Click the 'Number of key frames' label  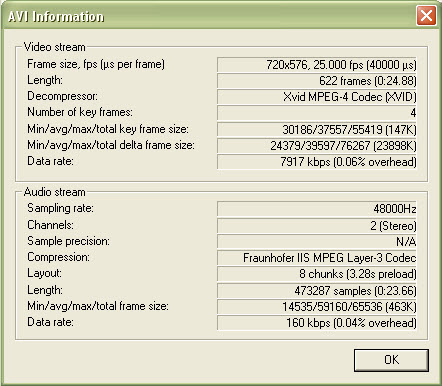point(80,112)
